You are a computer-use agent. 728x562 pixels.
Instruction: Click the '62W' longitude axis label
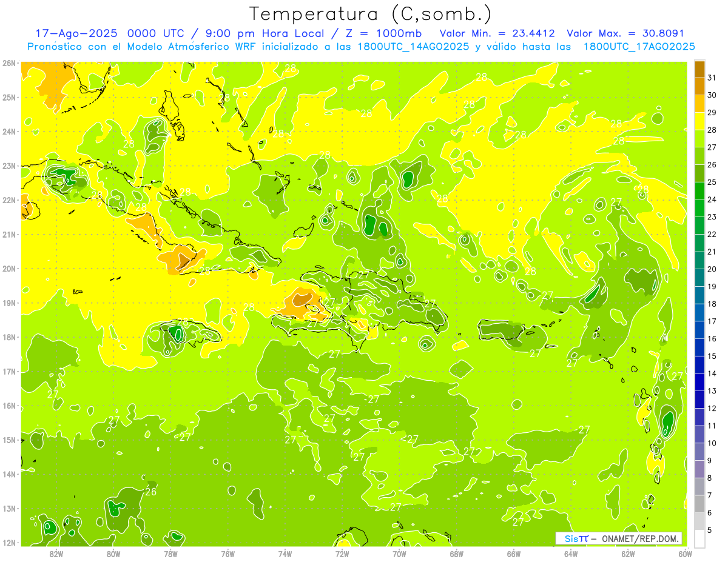628,554
